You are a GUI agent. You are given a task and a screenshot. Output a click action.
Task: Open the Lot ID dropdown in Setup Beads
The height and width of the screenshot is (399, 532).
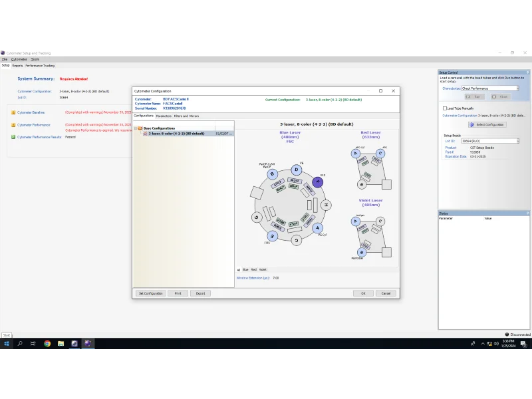click(x=518, y=141)
